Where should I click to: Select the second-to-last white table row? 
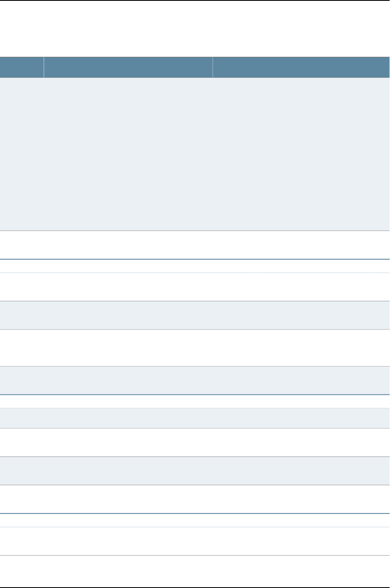tap(195, 541)
